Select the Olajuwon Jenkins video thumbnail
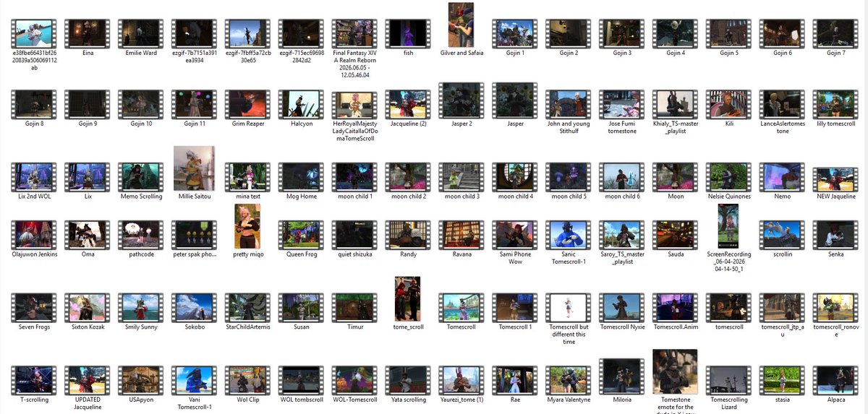Viewport: 868px width, 414px height. point(33,235)
